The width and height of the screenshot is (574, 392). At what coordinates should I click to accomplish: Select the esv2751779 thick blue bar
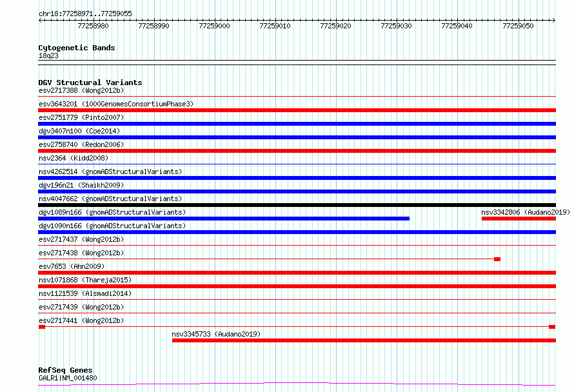297,124
